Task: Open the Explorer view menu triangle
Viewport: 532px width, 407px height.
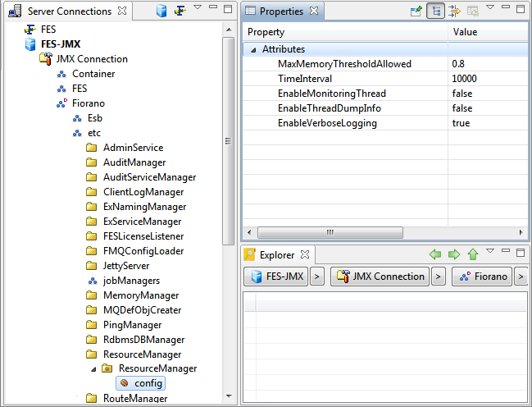Action: pyautogui.click(x=490, y=251)
